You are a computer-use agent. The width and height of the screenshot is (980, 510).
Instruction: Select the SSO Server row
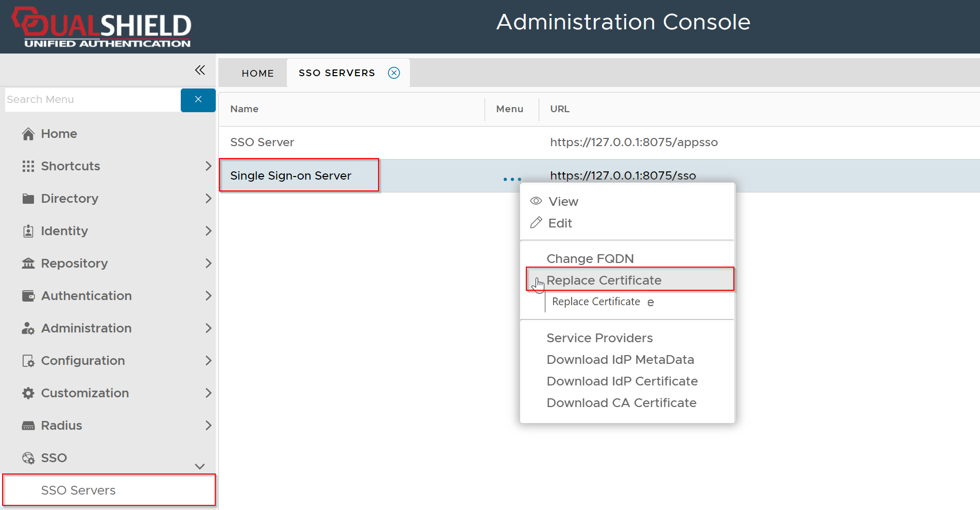click(262, 142)
